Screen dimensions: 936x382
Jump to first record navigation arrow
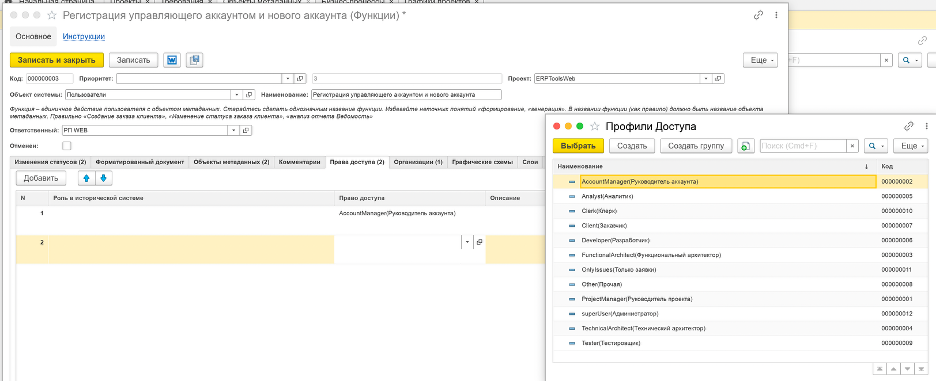tap(879, 368)
